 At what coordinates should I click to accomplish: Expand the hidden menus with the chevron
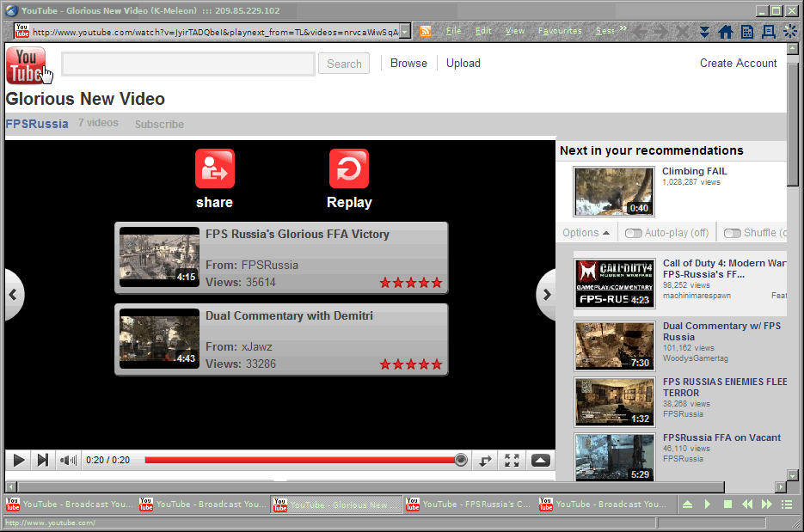click(623, 28)
